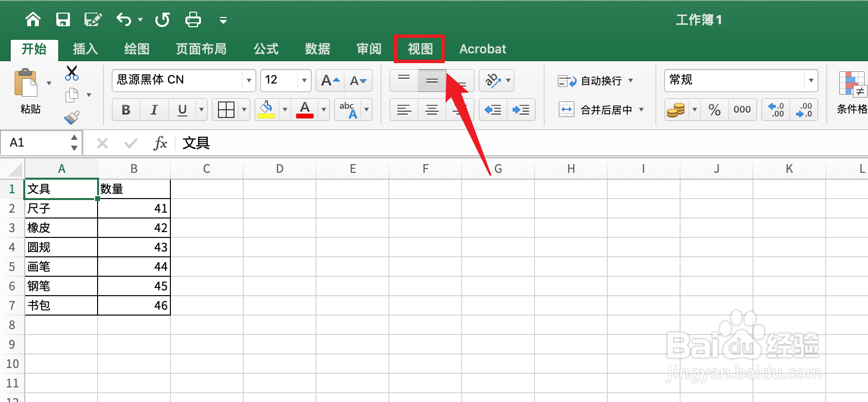This screenshot has height=402, width=868.
Task: Apply currency accounting format
Action: pyautogui.click(x=676, y=110)
